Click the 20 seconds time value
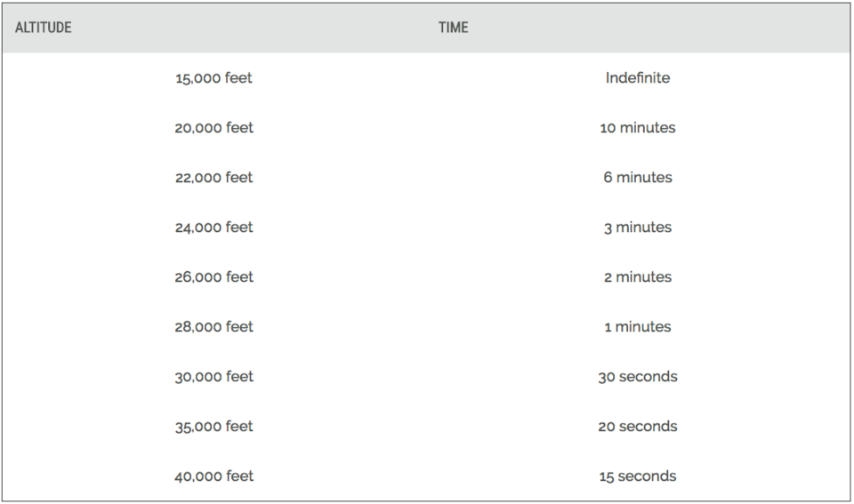 pos(638,427)
